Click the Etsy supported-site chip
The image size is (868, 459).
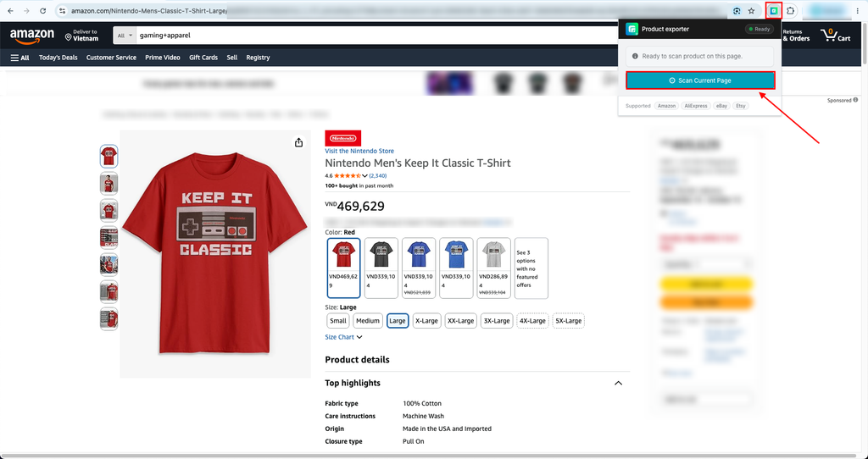(x=741, y=106)
